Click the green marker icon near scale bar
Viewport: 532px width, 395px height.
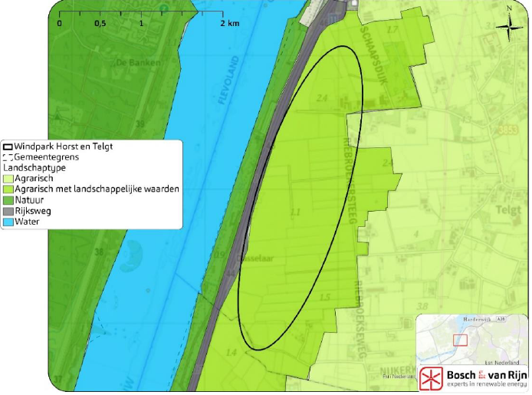tap(163, 9)
